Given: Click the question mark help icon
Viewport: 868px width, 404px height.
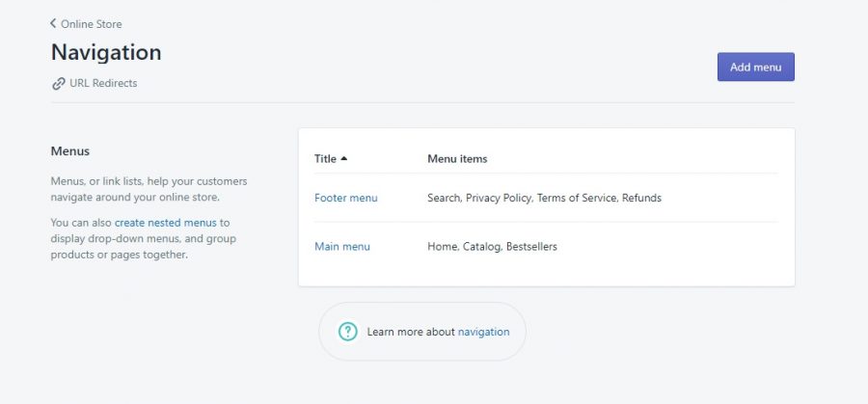Looking at the screenshot, I should click(347, 332).
